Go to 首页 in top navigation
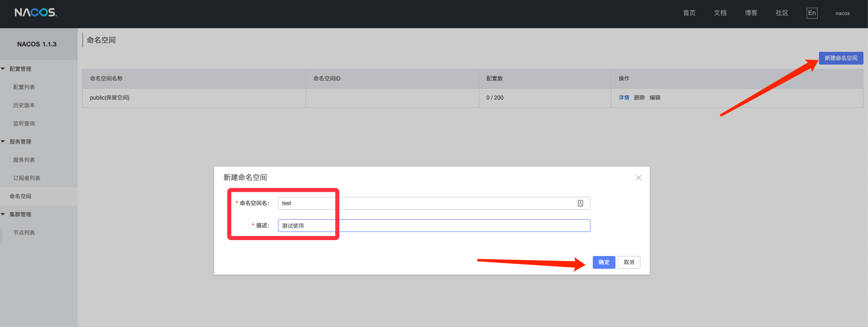 (689, 13)
